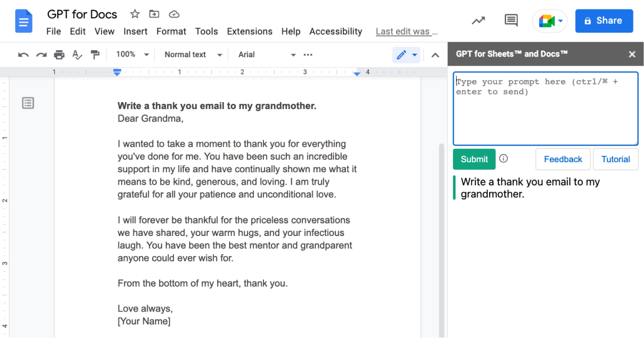Star the GPT for Docs document
This screenshot has height=338, width=644.
click(x=135, y=14)
